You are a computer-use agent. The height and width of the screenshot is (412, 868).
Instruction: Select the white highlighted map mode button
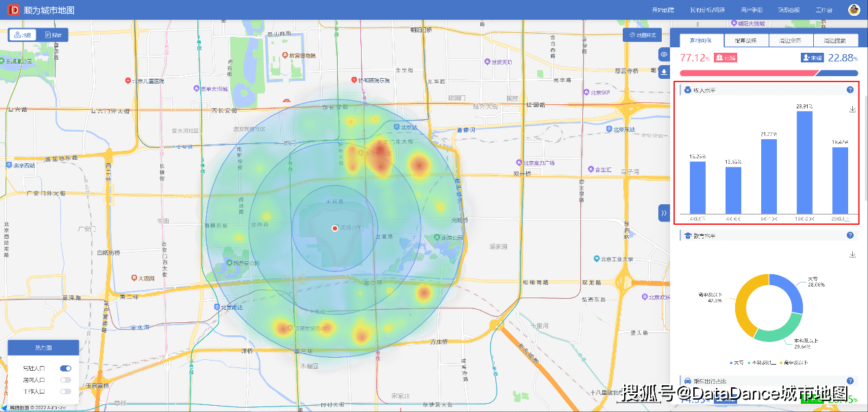24,35
